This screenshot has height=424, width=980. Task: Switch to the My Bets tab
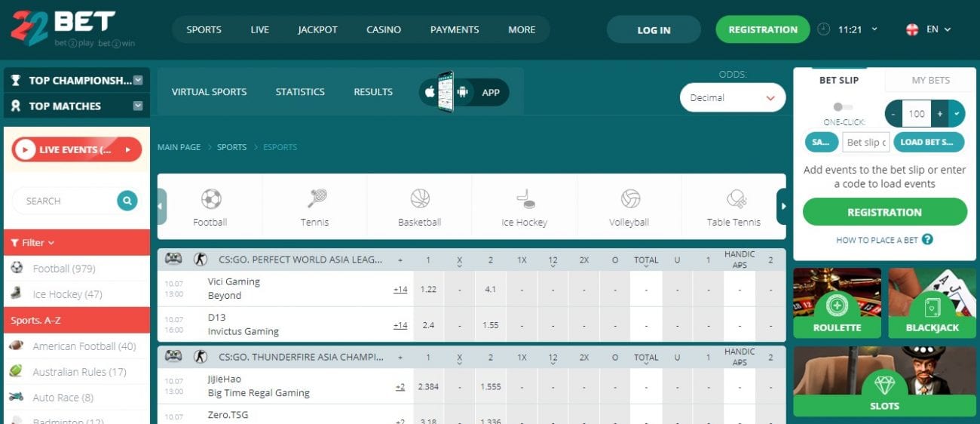(x=931, y=80)
